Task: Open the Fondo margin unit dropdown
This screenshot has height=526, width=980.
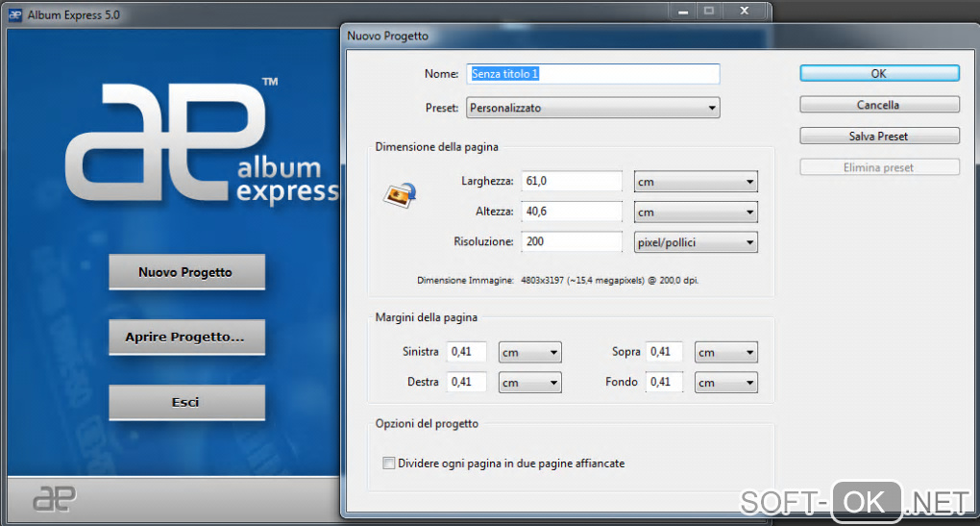Action: point(726,383)
